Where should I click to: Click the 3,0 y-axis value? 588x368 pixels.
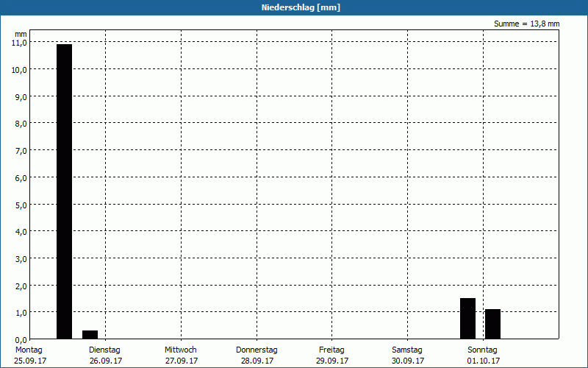pos(21,259)
